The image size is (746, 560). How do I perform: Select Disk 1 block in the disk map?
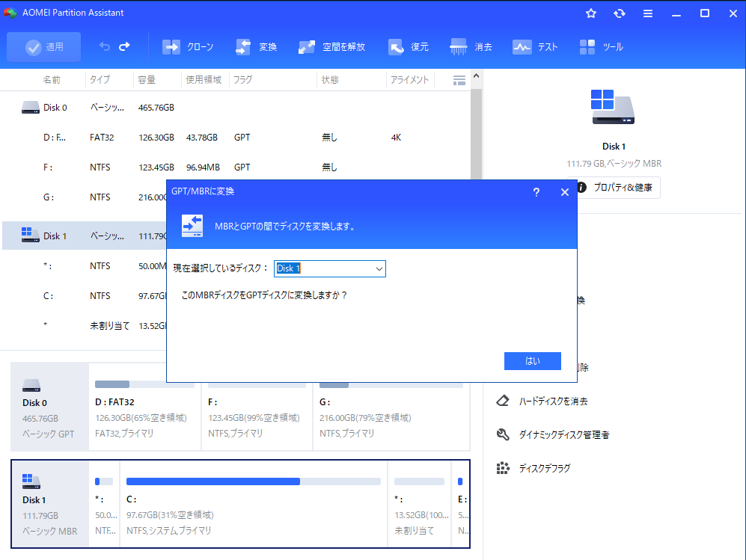(49, 504)
